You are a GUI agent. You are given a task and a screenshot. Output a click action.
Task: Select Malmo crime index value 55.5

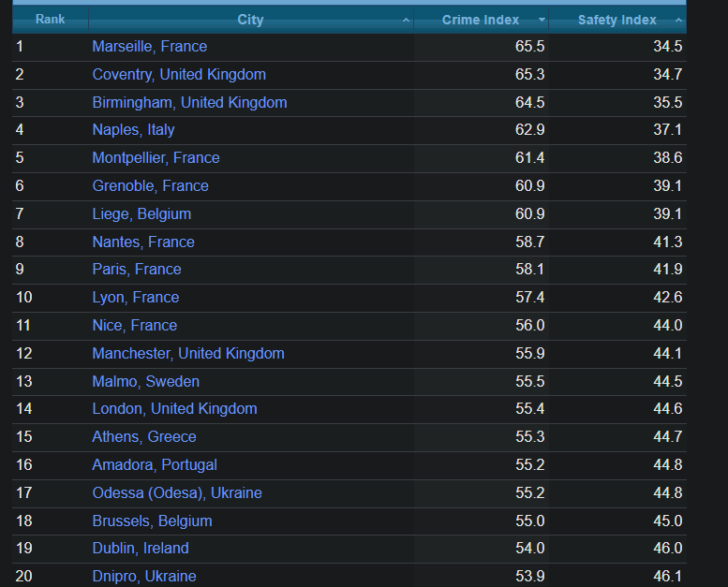tap(529, 381)
